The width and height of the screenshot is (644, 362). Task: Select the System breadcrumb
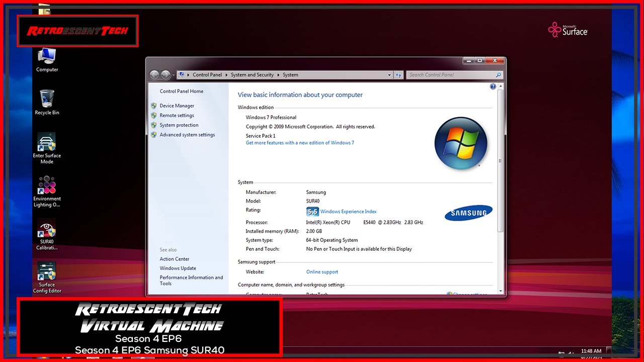point(290,75)
